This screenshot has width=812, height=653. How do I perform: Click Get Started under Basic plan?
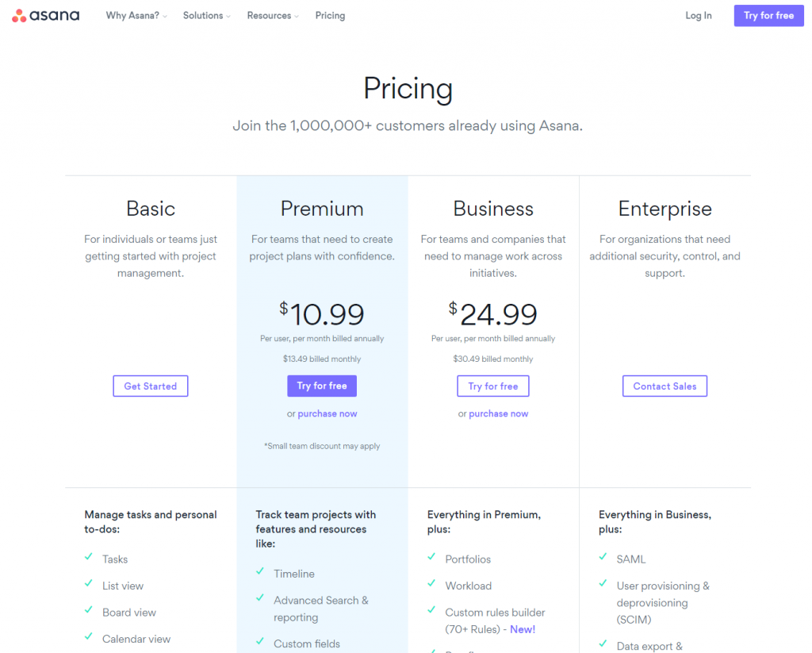151,386
